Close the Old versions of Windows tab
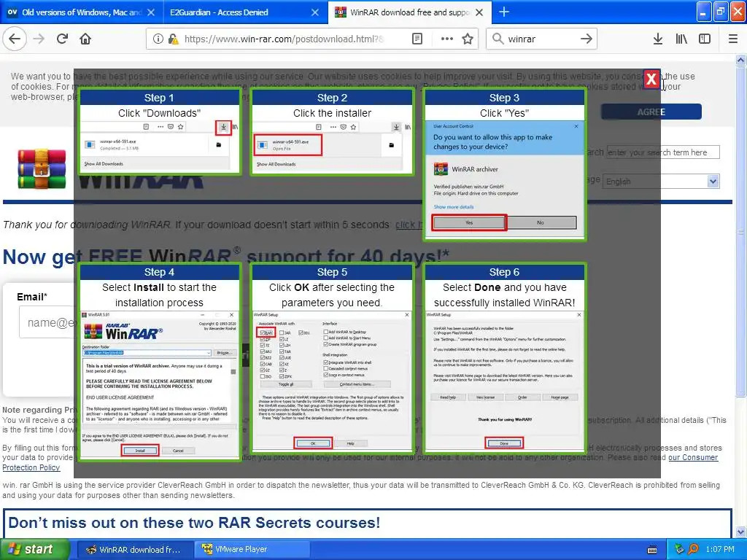 (x=151, y=12)
